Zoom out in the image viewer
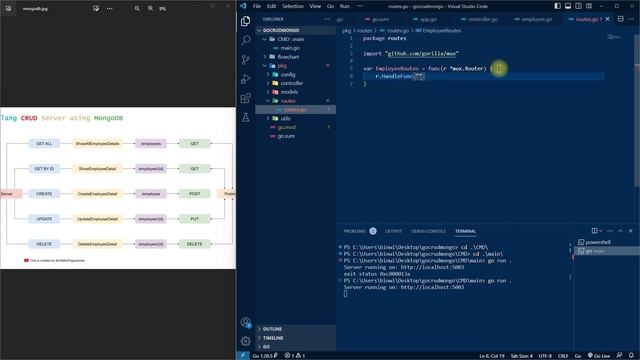This screenshot has width=640, height=360. coord(137,8)
